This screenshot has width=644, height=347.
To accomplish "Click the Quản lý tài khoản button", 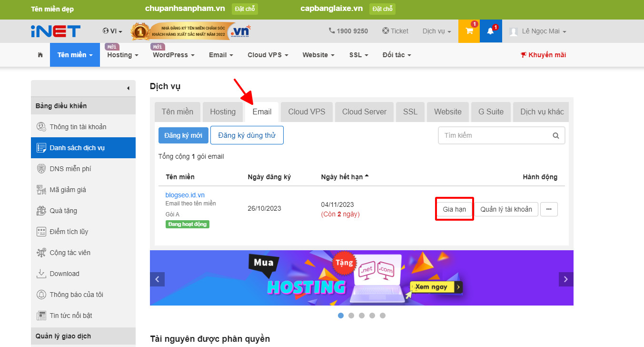I will tap(506, 209).
